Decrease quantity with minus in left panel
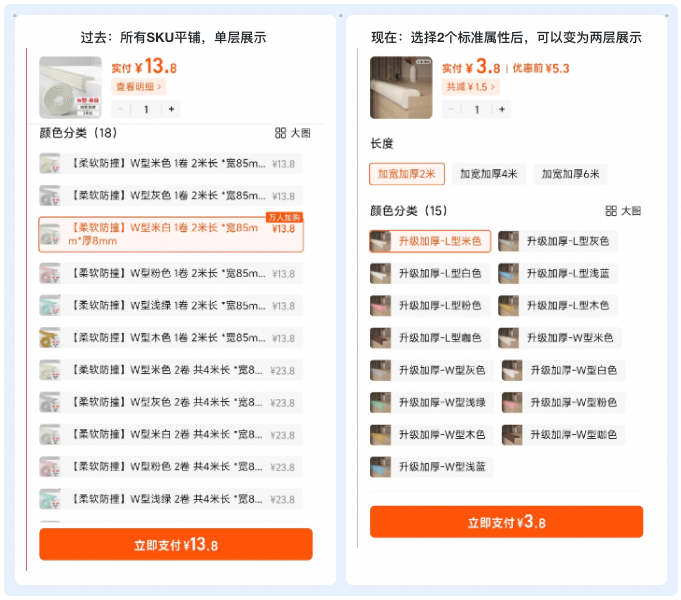 (121, 109)
